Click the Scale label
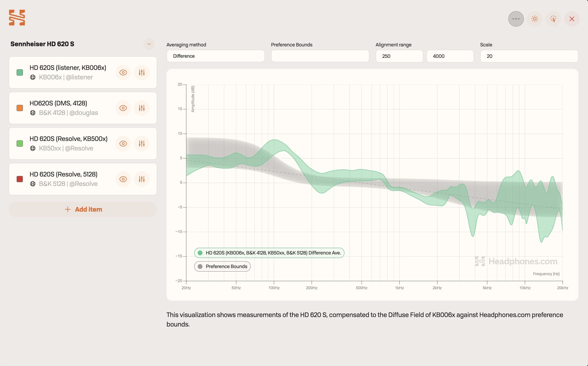The width and height of the screenshot is (588, 366). point(486,45)
